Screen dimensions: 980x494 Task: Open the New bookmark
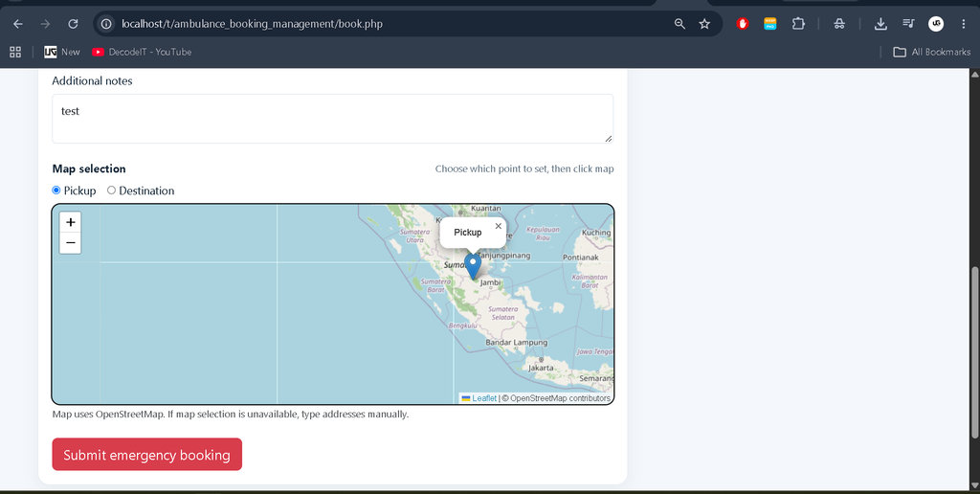(x=62, y=52)
